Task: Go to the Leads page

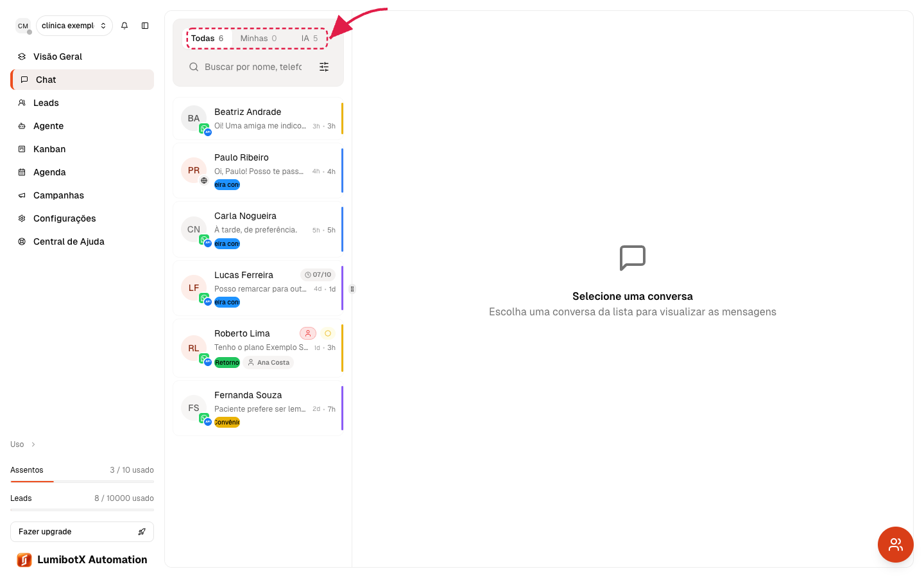Action: (x=82, y=103)
